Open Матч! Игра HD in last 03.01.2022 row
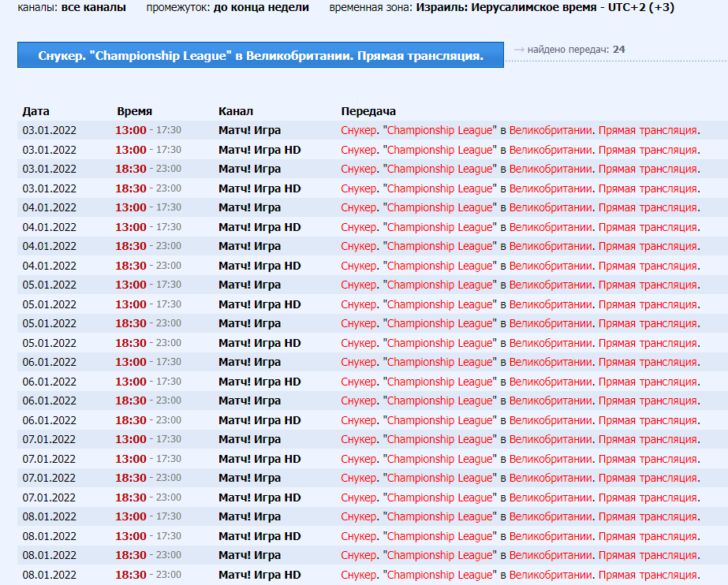 (x=259, y=188)
